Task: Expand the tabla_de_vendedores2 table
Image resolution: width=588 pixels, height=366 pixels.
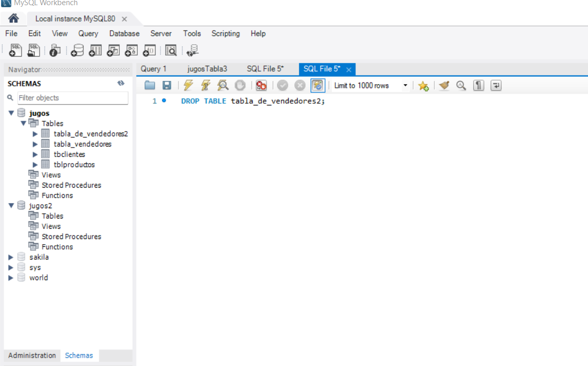Action: pyautogui.click(x=35, y=134)
